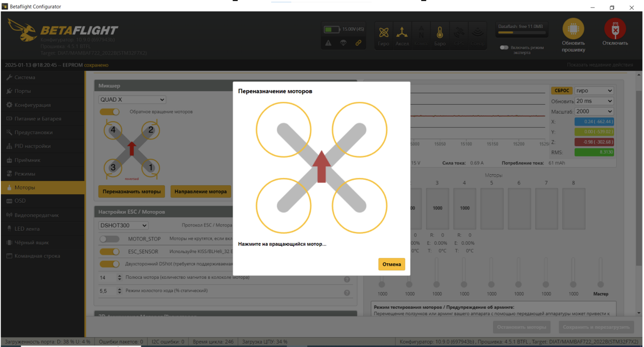Select the top-left motor circle in dialog
Screen dimensions: 644x347
coord(283,130)
